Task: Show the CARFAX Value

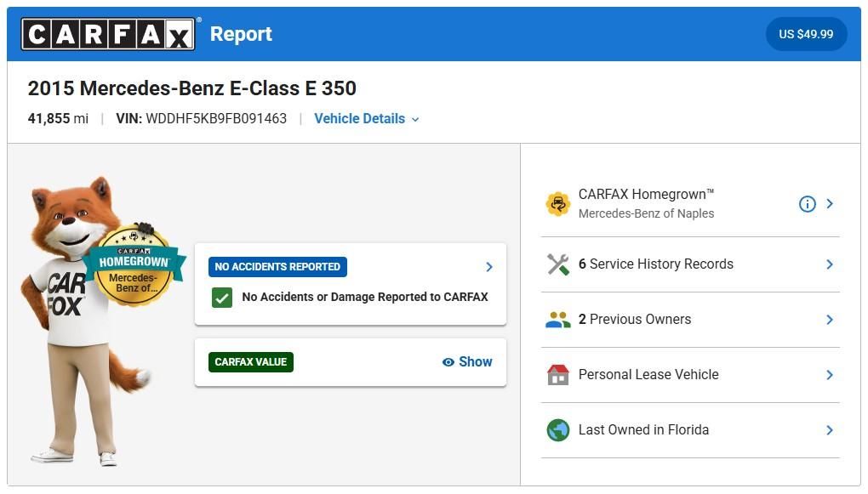Action: (x=467, y=362)
